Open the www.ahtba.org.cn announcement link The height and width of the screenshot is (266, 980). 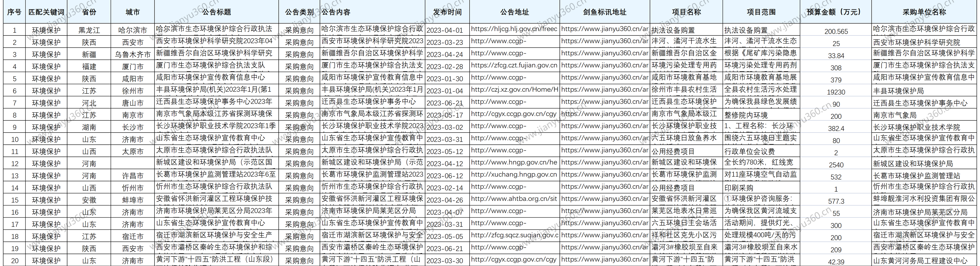click(514, 199)
